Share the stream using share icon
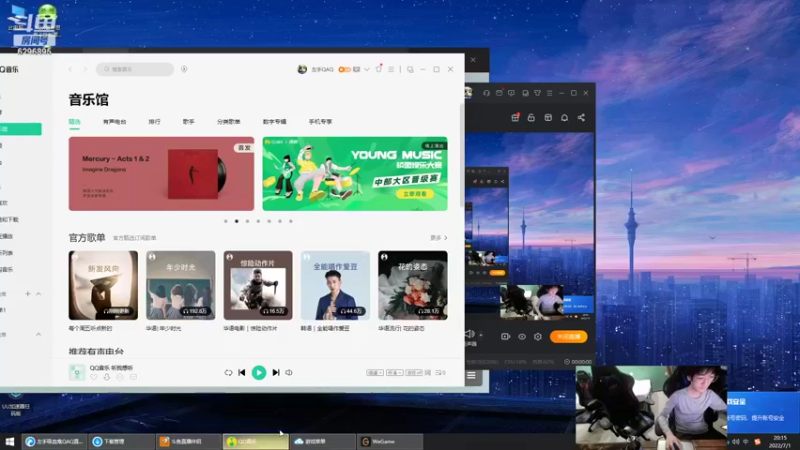This screenshot has width=800, height=450. tap(581, 118)
